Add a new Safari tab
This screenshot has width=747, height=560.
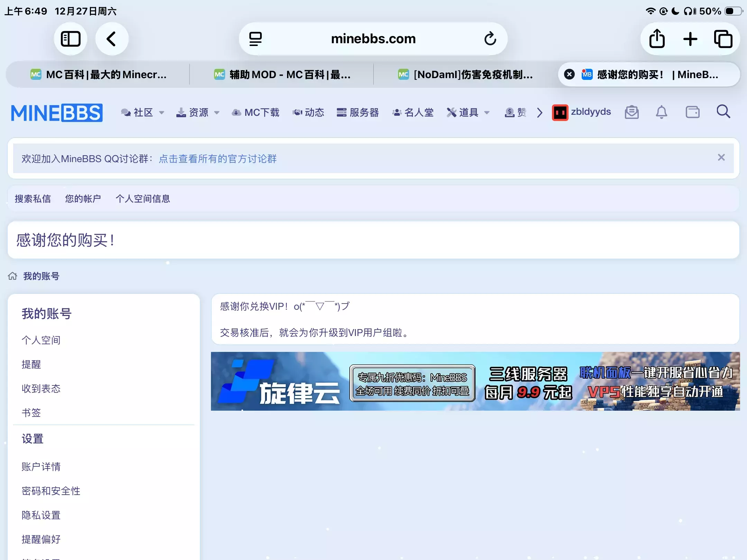coord(690,39)
